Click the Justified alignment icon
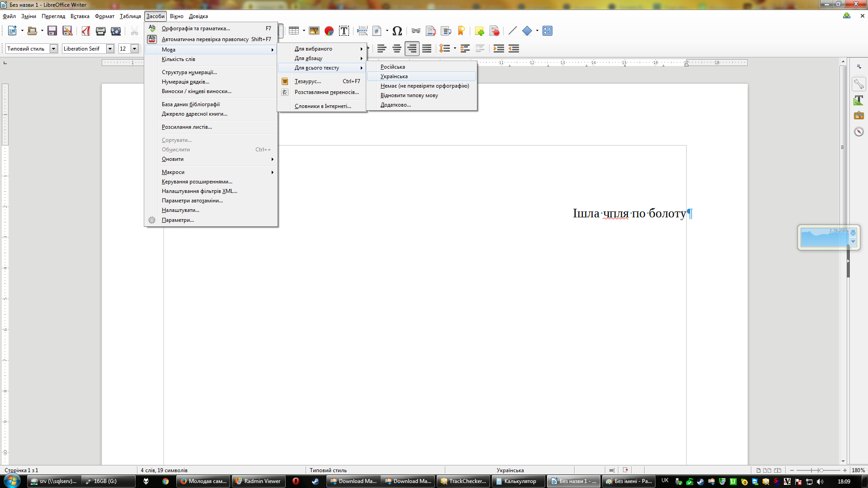 point(427,48)
